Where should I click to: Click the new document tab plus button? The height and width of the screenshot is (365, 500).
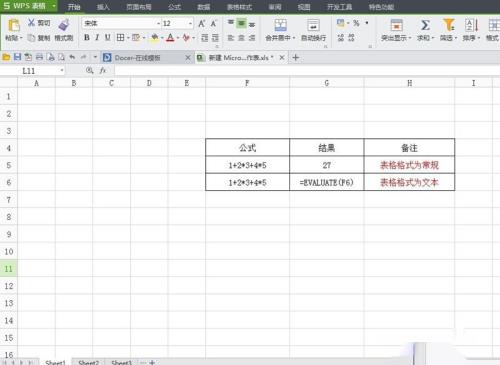[295, 58]
